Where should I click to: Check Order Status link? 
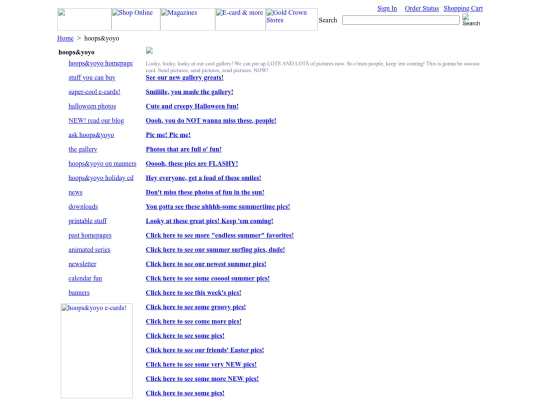pos(422,8)
